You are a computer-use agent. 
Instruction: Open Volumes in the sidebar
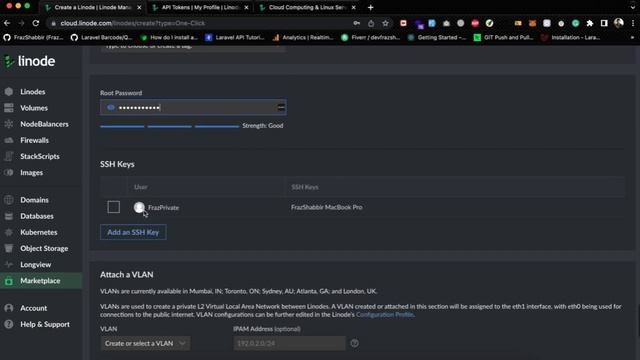[34, 108]
